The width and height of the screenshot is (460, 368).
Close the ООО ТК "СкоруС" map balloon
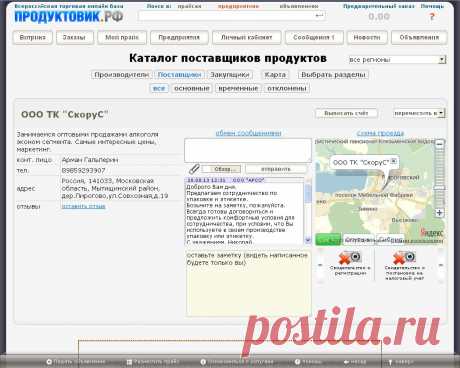(394, 161)
